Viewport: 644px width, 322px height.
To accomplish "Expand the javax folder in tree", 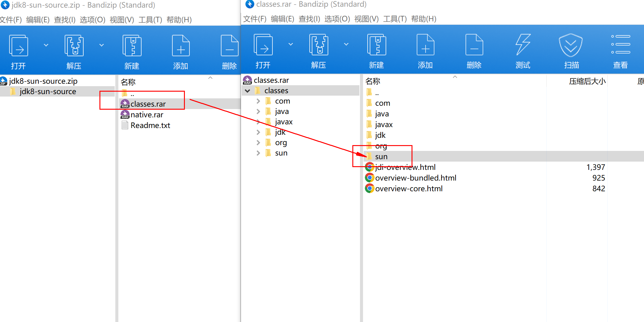I will click(x=258, y=122).
